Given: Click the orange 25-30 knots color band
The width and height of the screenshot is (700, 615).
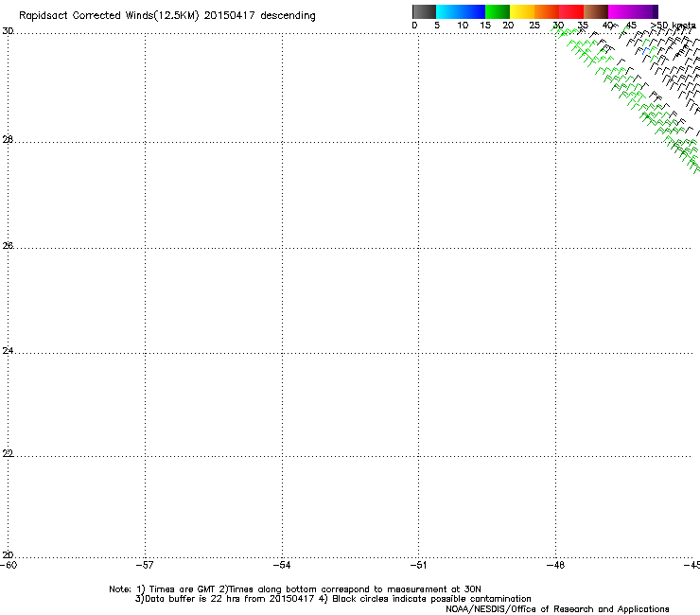Looking at the screenshot, I should pyautogui.click(x=547, y=11).
